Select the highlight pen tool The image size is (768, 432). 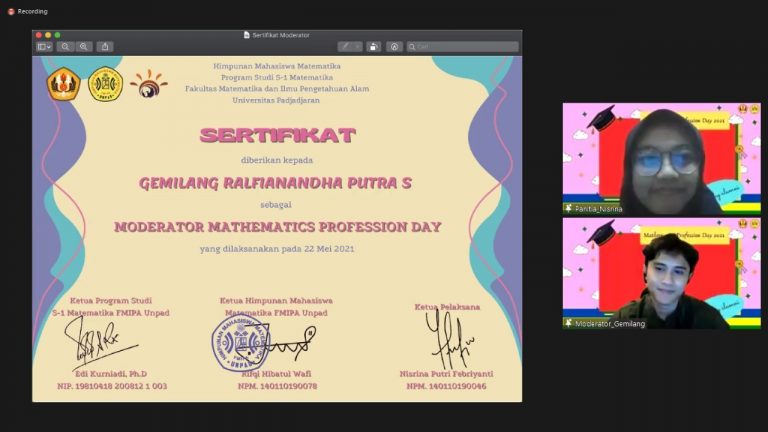346,47
